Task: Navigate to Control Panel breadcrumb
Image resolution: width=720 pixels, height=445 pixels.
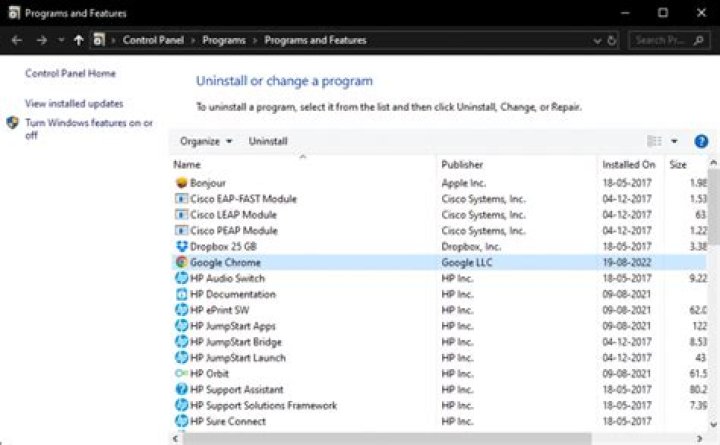Action: point(153,40)
